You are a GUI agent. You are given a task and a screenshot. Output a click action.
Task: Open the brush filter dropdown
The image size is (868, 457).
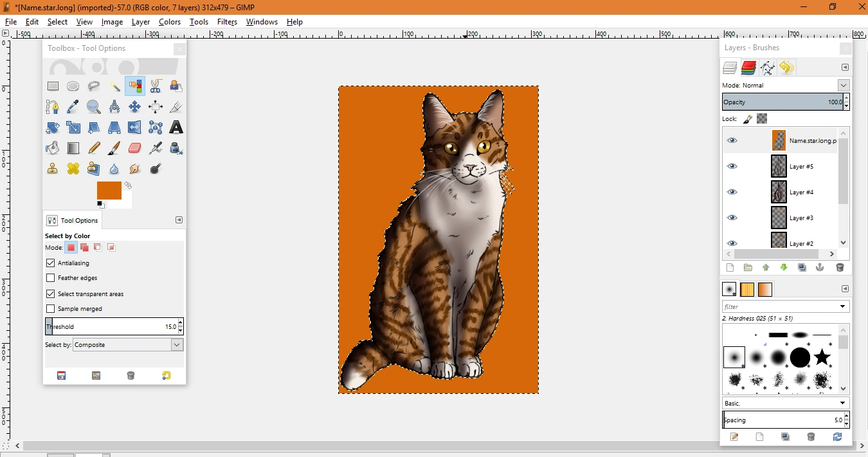point(842,307)
